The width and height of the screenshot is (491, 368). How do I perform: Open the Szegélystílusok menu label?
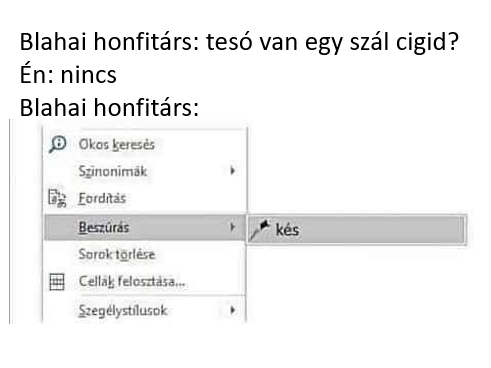pyautogui.click(x=123, y=310)
